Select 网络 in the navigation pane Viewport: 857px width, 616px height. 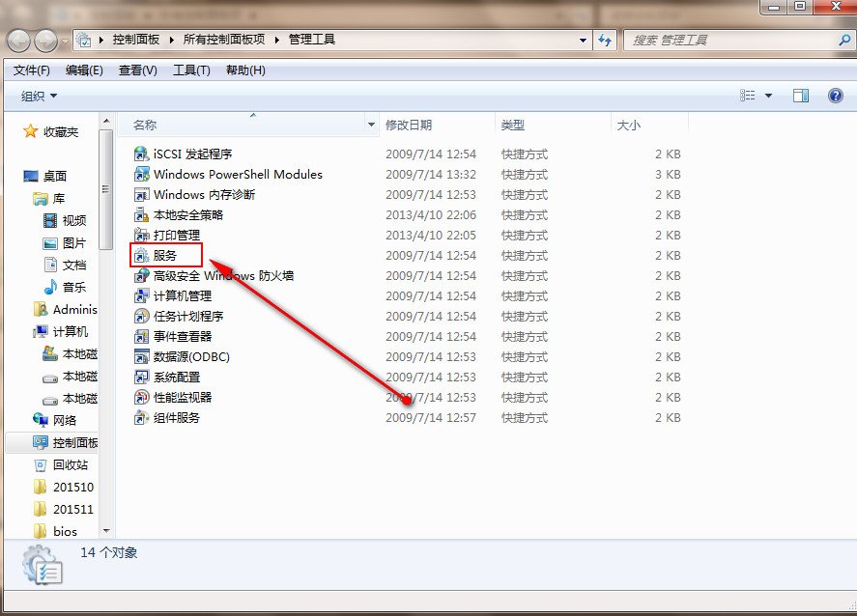(55, 420)
